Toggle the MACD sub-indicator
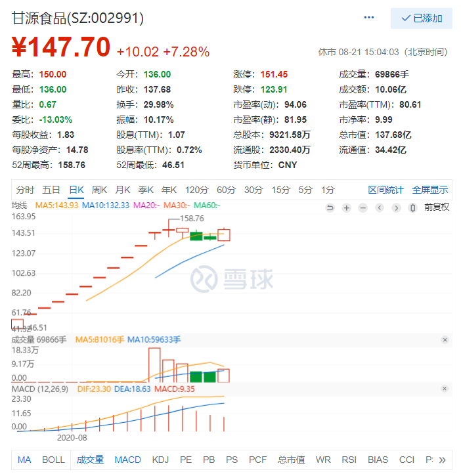This screenshot has width=461, height=476. point(127,460)
